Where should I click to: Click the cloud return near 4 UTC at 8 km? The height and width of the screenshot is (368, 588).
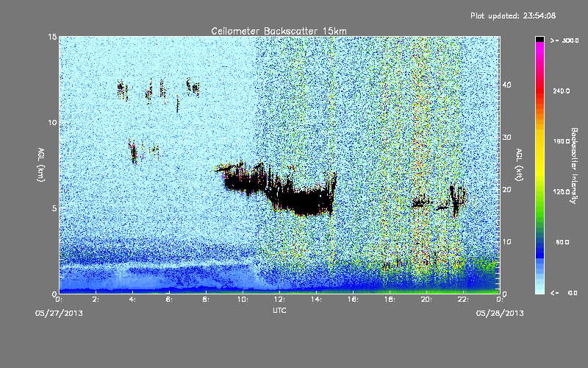134,152
